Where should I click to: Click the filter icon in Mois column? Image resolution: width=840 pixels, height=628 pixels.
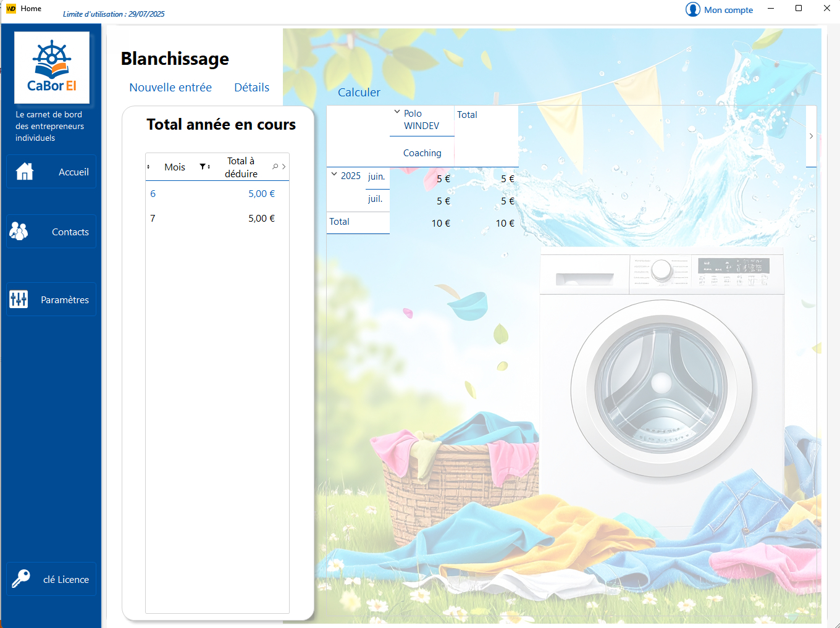203,167
